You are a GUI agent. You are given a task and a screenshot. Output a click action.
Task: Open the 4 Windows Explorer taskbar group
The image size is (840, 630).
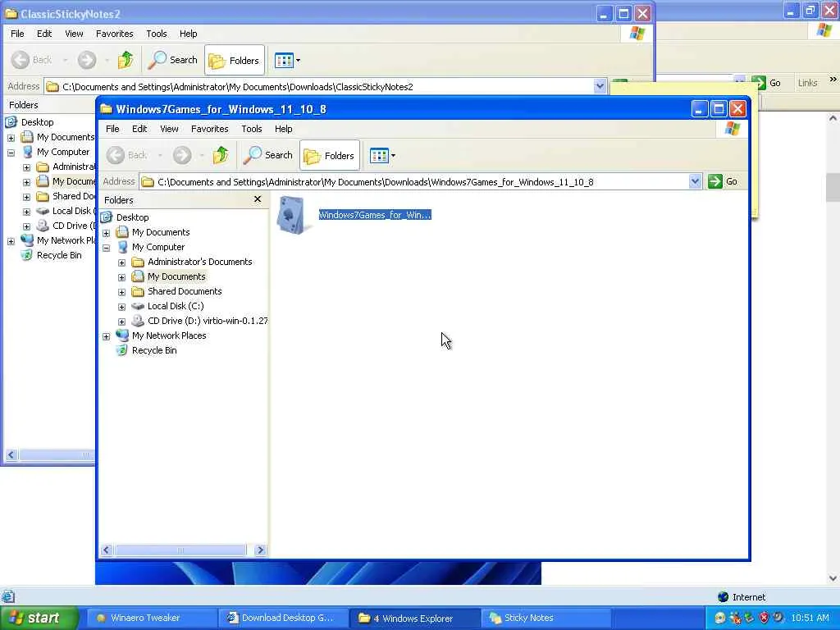pos(413,618)
